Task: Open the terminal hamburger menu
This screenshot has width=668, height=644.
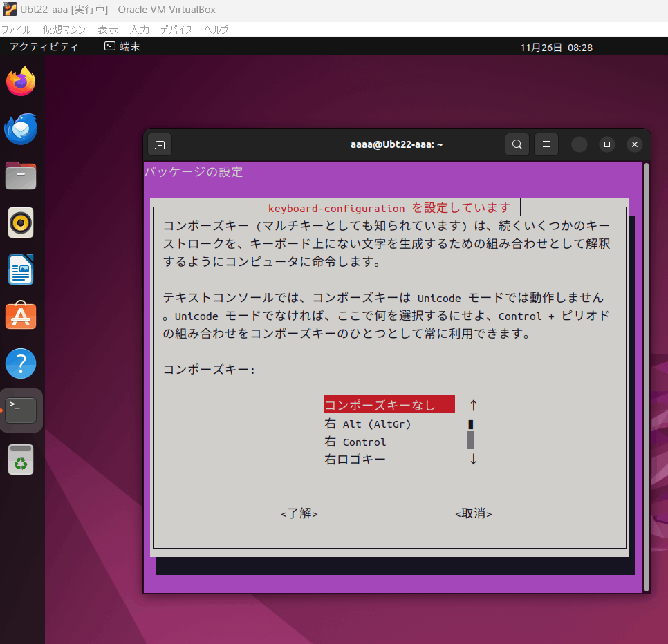Action: click(x=546, y=144)
